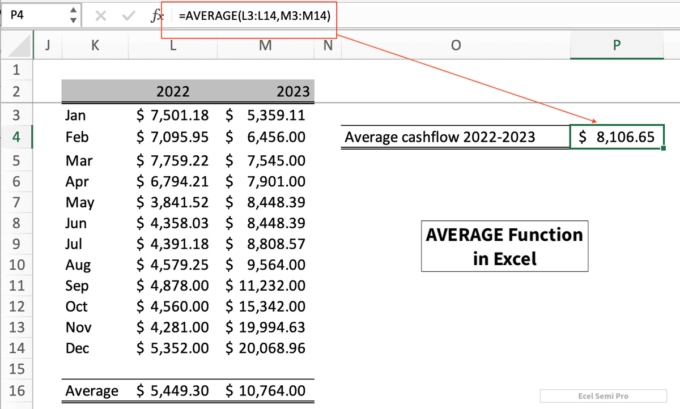
Task: Select row 16 header
Action: pyautogui.click(x=17, y=390)
